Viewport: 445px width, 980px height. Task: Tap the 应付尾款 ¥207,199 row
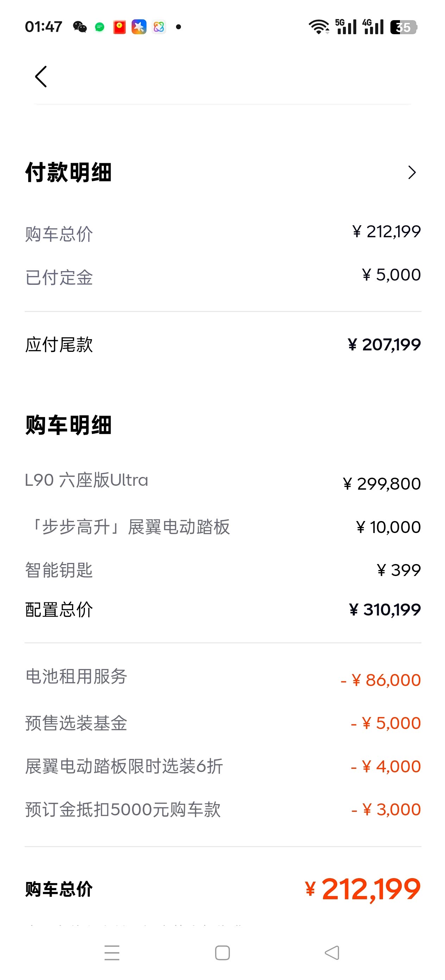coord(223,345)
